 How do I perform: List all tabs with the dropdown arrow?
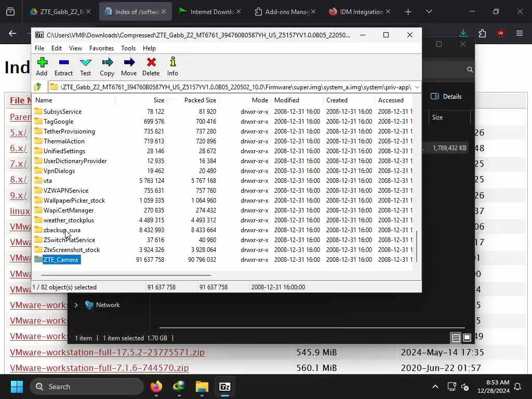[x=429, y=11]
